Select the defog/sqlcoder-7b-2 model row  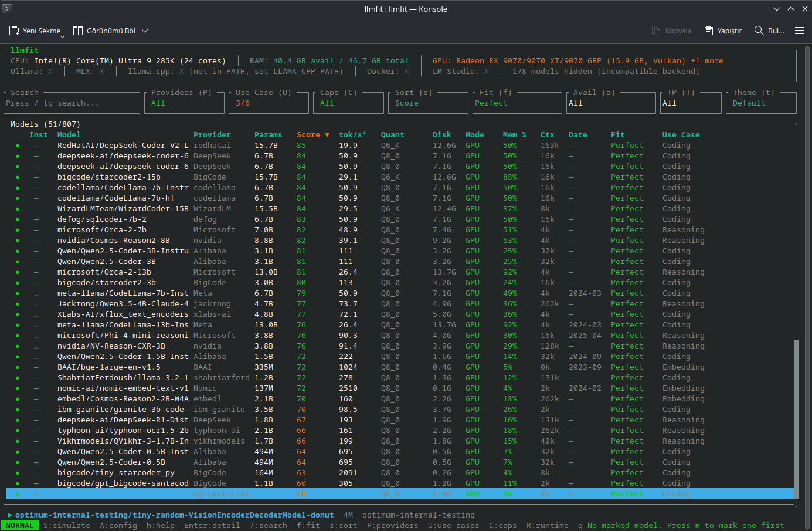coord(400,219)
